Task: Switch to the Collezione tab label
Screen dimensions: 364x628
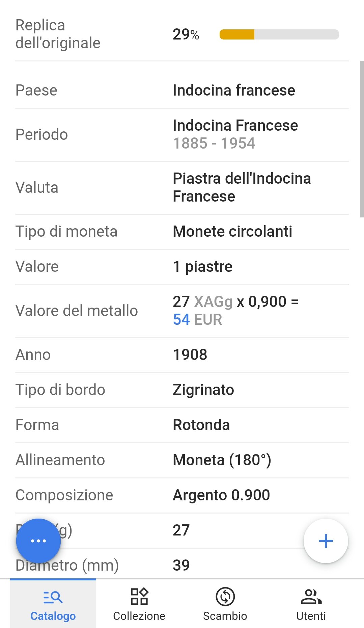Action: tap(139, 616)
